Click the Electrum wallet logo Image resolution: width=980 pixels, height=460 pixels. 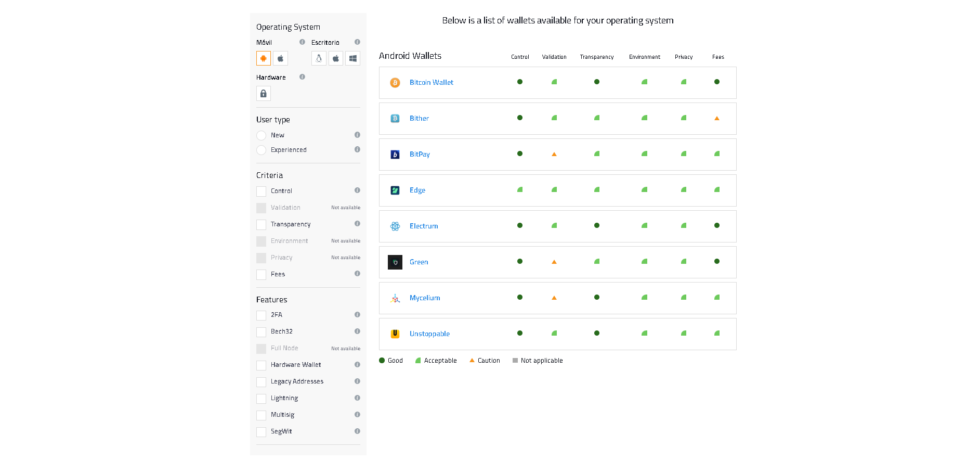pyautogui.click(x=395, y=226)
